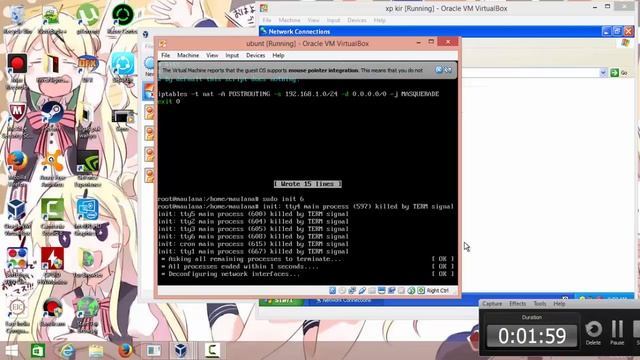Launch Steam from the desktop
This screenshot has width=640, height=360.
pyautogui.click(x=52, y=113)
